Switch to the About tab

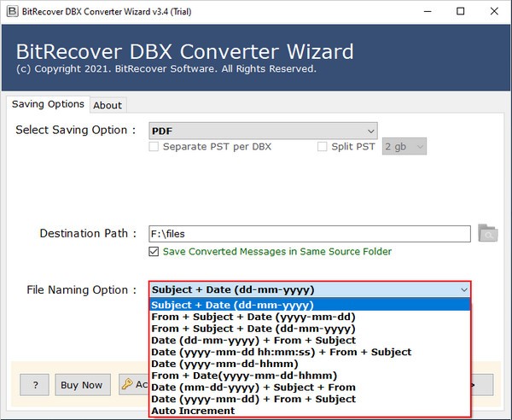tap(108, 105)
